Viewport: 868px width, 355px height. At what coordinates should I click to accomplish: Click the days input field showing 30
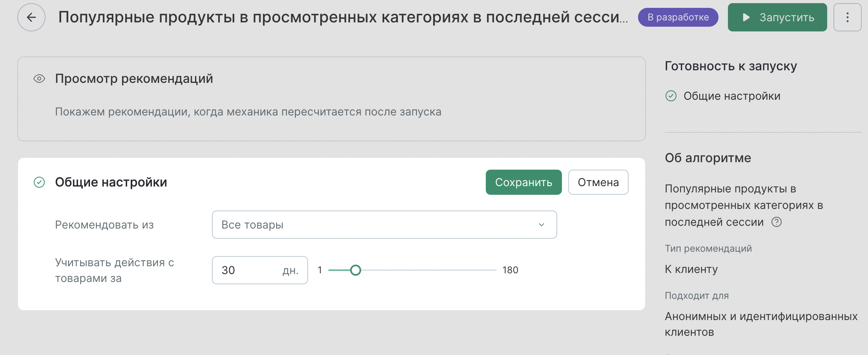point(260,270)
